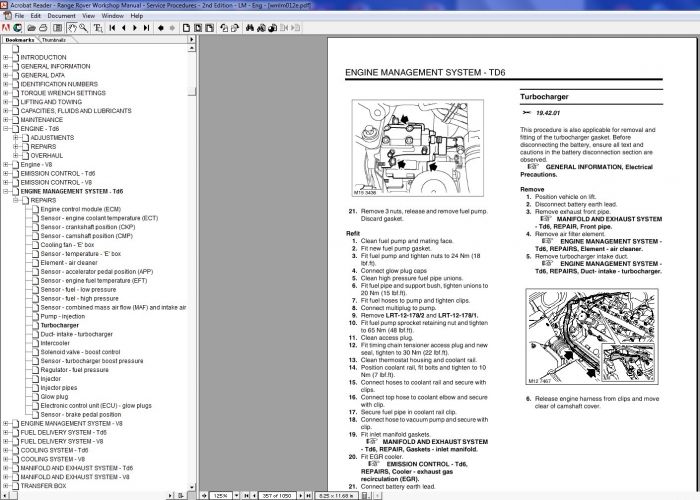This screenshot has width=700, height=500.
Task: Click the Open file toolbar icon
Action: (x=31, y=28)
